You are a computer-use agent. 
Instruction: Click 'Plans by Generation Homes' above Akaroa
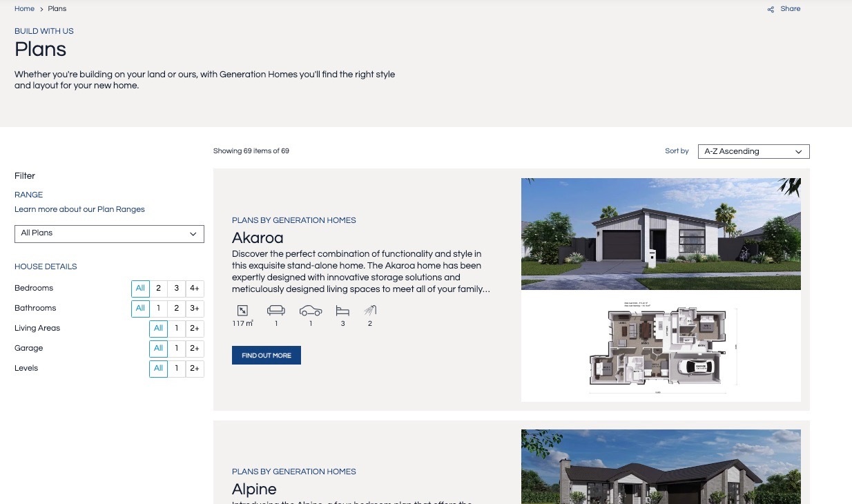[294, 220]
